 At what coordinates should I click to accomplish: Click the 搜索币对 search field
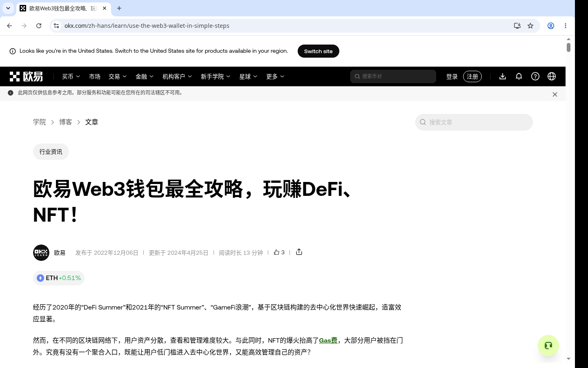coord(393,76)
